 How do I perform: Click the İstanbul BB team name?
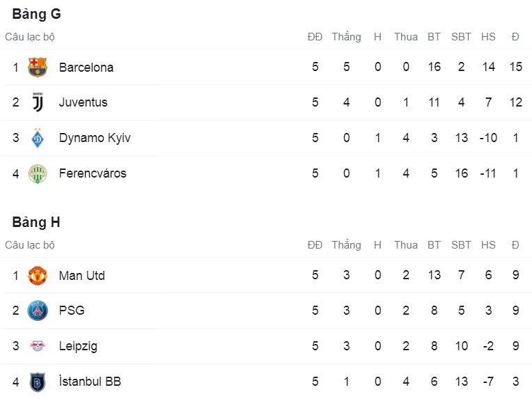click(x=90, y=382)
